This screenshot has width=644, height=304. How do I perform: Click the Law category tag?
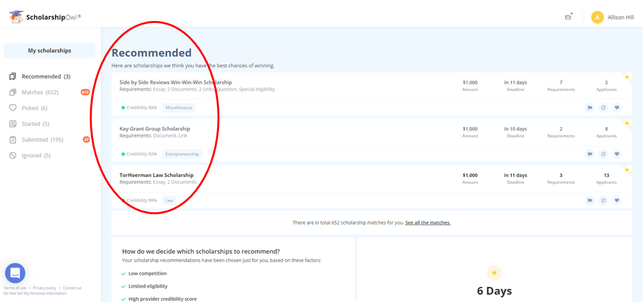point(169,200)
